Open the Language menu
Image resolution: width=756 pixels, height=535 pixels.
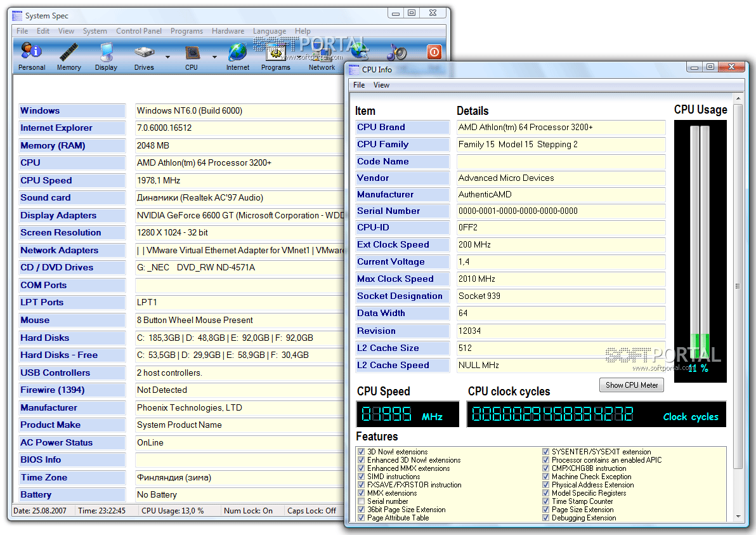pos(270,31)
